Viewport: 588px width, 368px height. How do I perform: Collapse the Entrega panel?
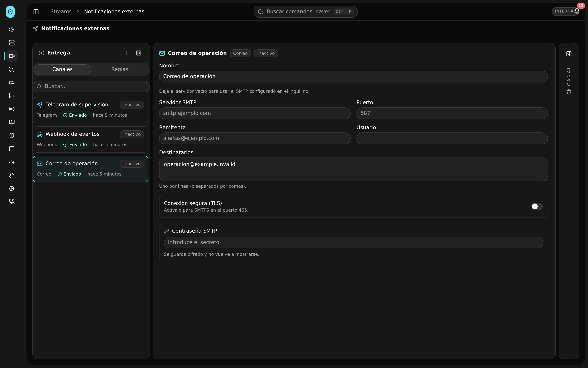(139, 53)
